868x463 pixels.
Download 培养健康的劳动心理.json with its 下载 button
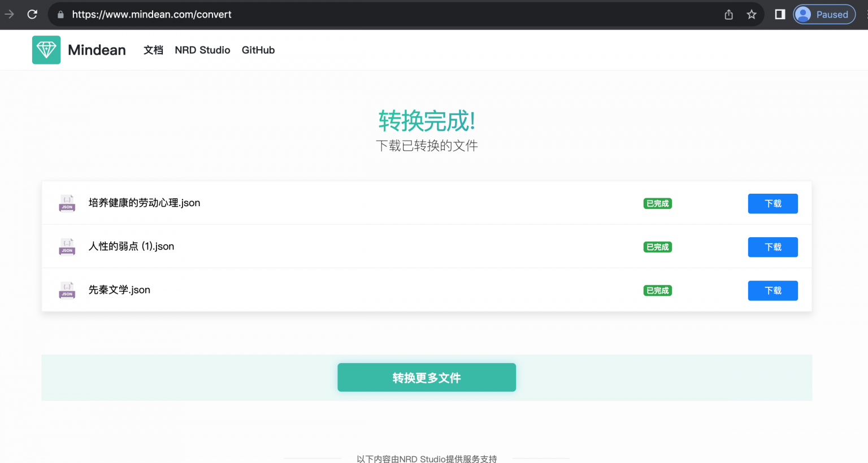click(x=772, y=203)
